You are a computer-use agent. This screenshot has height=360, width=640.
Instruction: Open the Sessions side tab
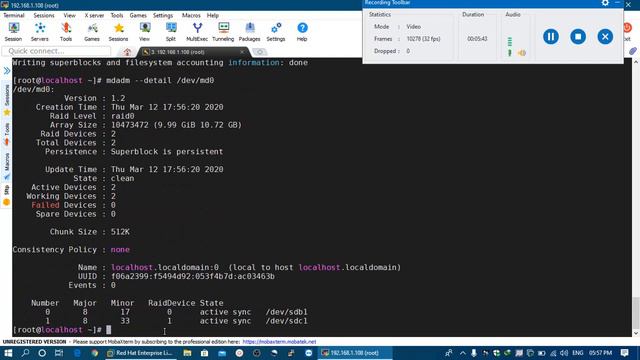coord(7,100)
